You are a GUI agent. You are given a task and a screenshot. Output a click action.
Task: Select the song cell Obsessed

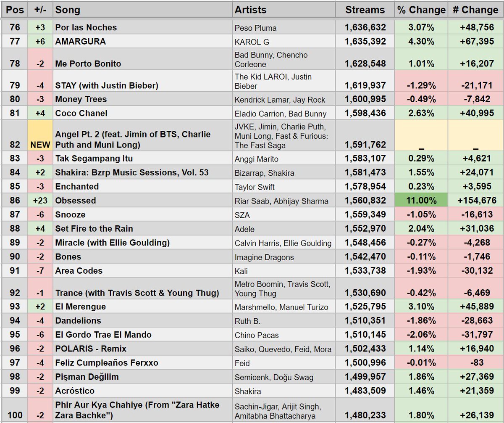click(x=143, y=201)
